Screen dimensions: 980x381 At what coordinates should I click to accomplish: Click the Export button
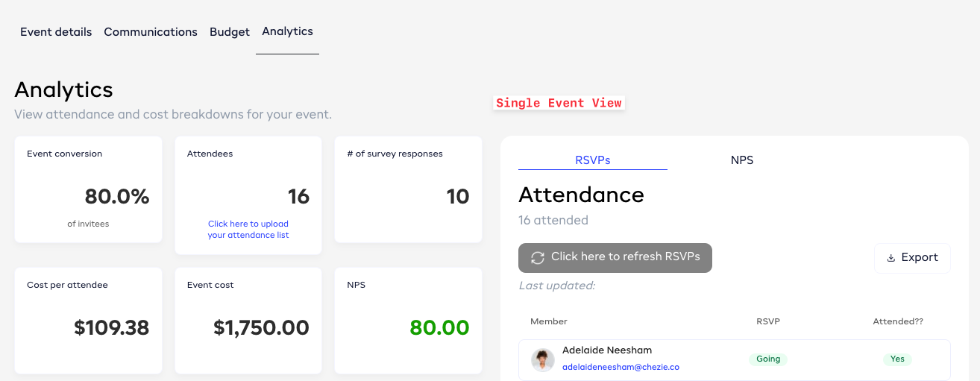click(x=912, y=258)
